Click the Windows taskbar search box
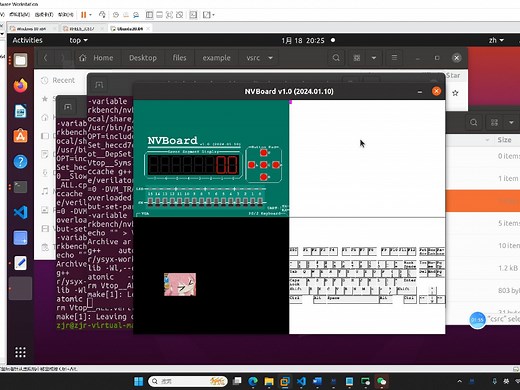 point(188,381)
